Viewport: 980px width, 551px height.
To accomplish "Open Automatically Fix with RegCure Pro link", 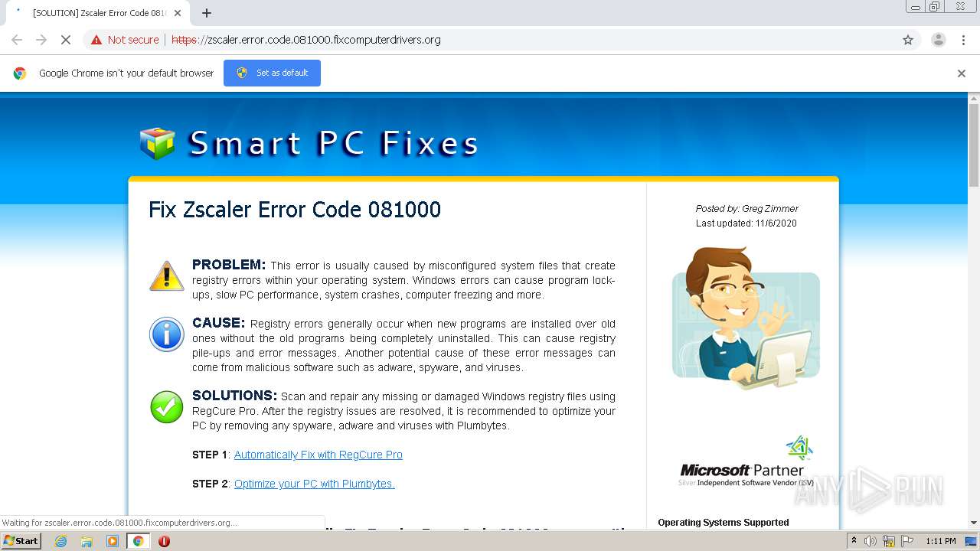I will tap(318, 455).
